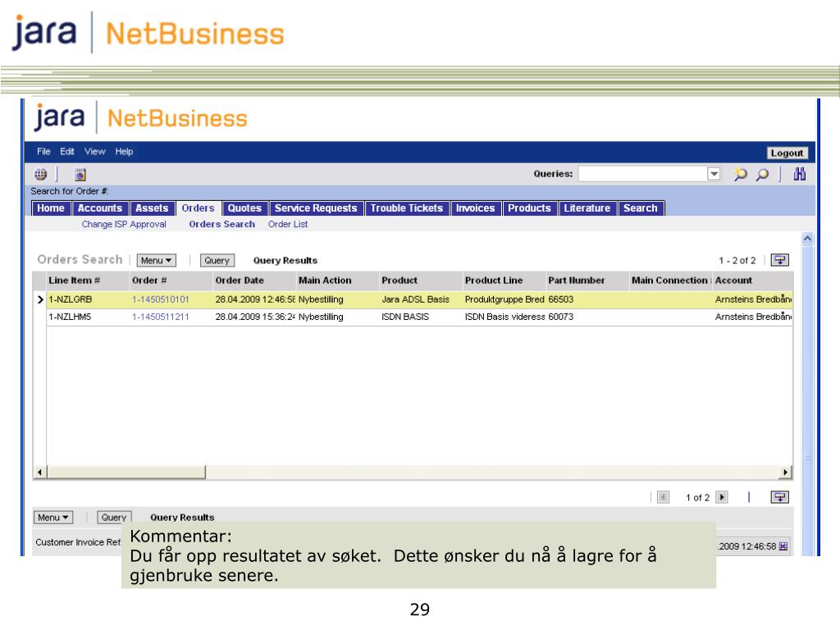840x630 pixels.
Task: Click the previous record arrow
Action: point(663,497)
